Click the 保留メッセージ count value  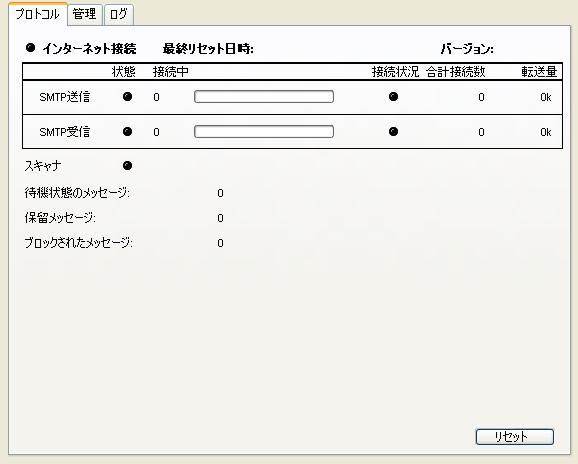click(220, 218)
